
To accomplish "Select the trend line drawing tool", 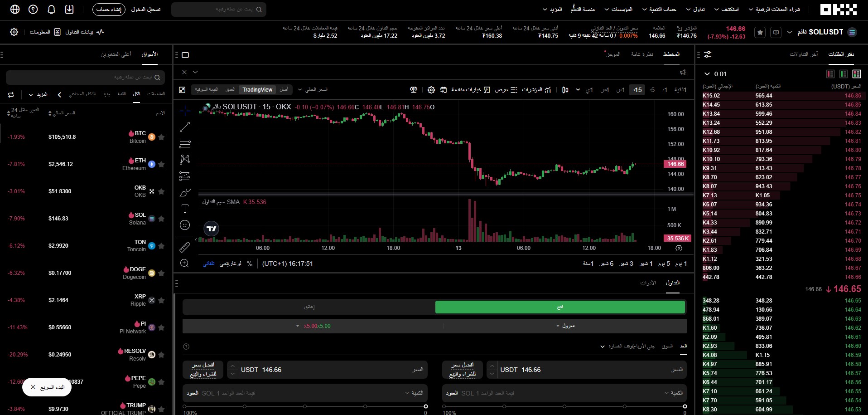I will (185, 127).
